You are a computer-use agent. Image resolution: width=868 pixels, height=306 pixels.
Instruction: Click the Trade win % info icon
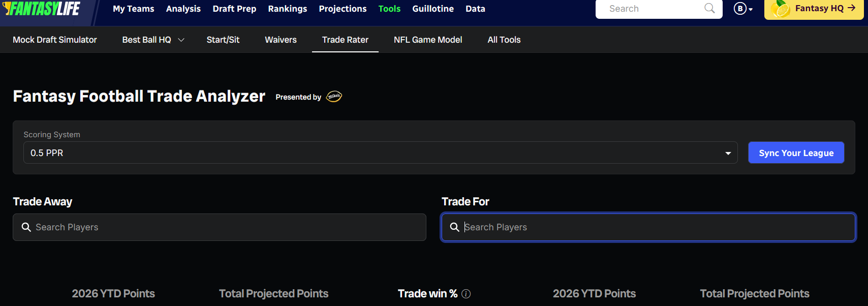(466, 294)
